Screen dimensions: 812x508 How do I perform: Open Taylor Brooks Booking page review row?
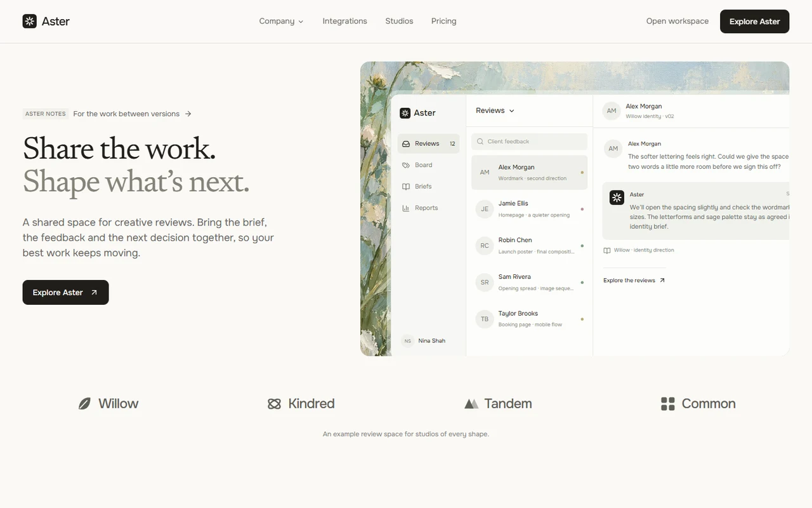pos(529,319)
